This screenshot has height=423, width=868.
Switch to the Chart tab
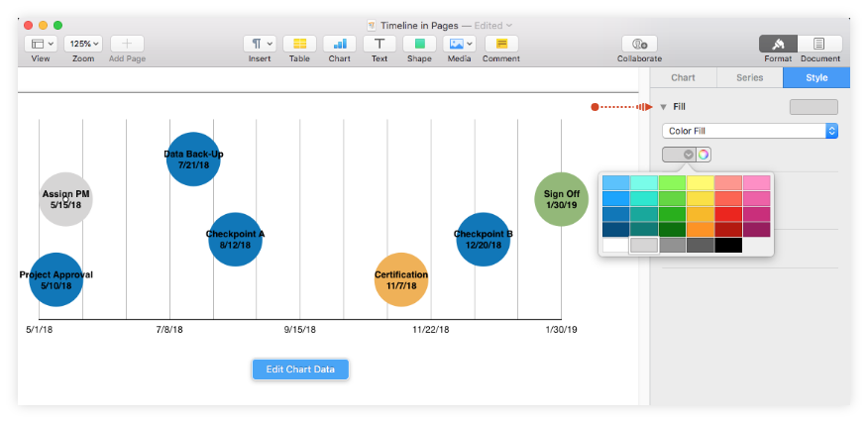pyautogui.click(x=683, y=77)
